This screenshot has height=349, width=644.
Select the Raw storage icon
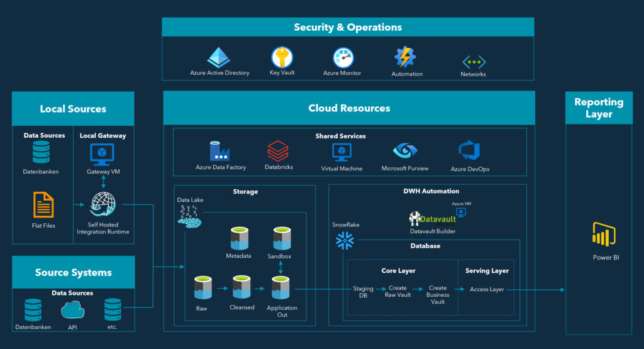point(203,287)
